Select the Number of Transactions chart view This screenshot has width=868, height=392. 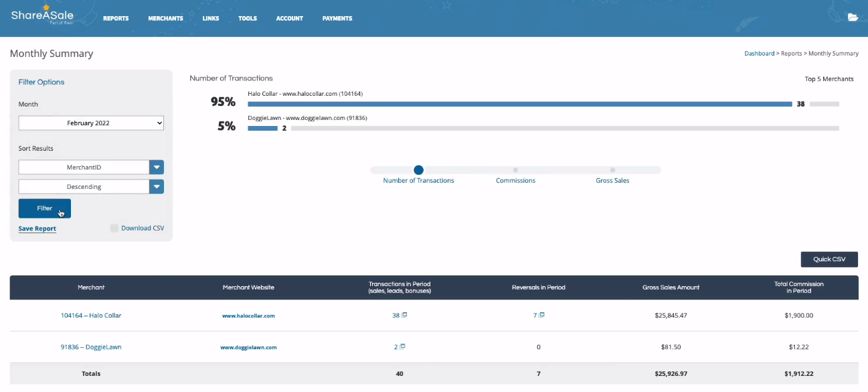[418, 170]
